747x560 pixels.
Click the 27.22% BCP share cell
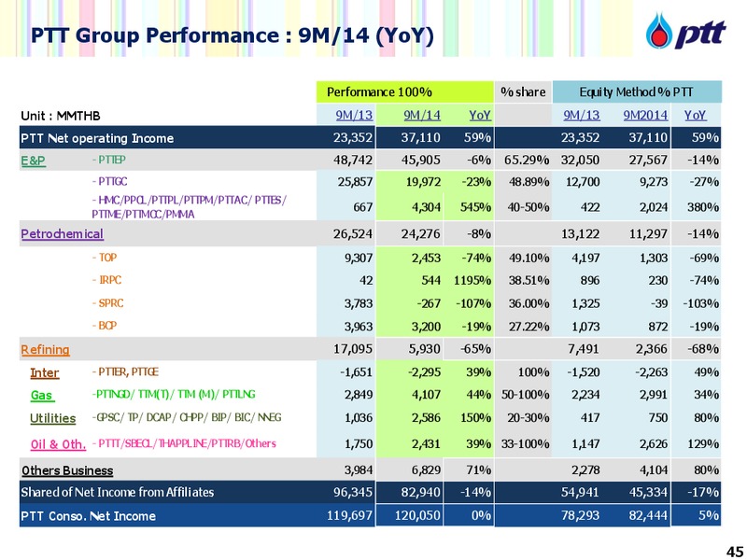pyautogui.click(x=529, y=327)
